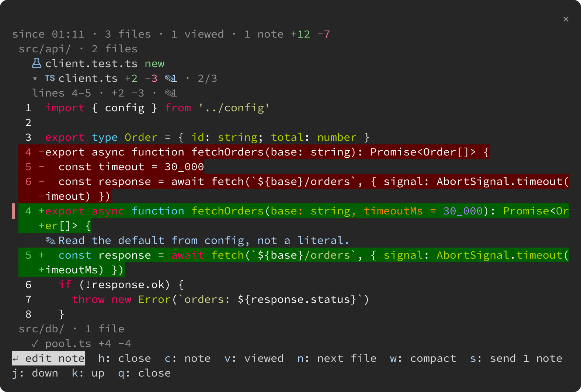Image resolution: width=581 pixels, height=392 pixels.
Task: Click the viewed checkmark next to pool.ts
Action: pos(35,343)
